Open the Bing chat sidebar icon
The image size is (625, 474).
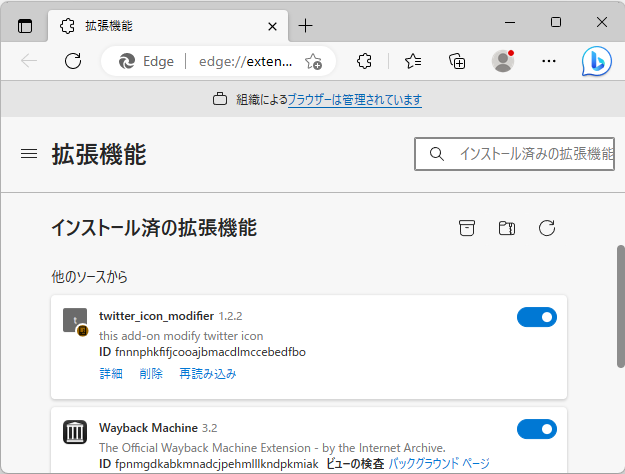point(596,61)
